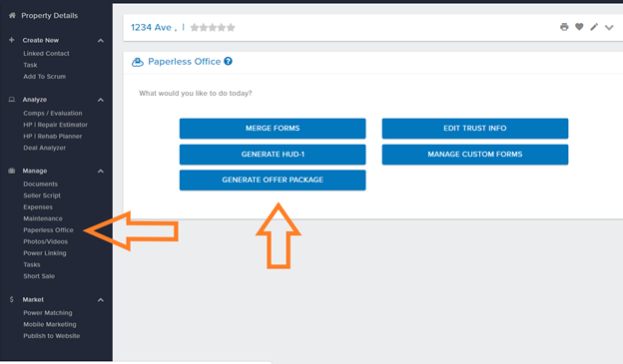Favorite the property with the heart icon

(x=579, y=27)
